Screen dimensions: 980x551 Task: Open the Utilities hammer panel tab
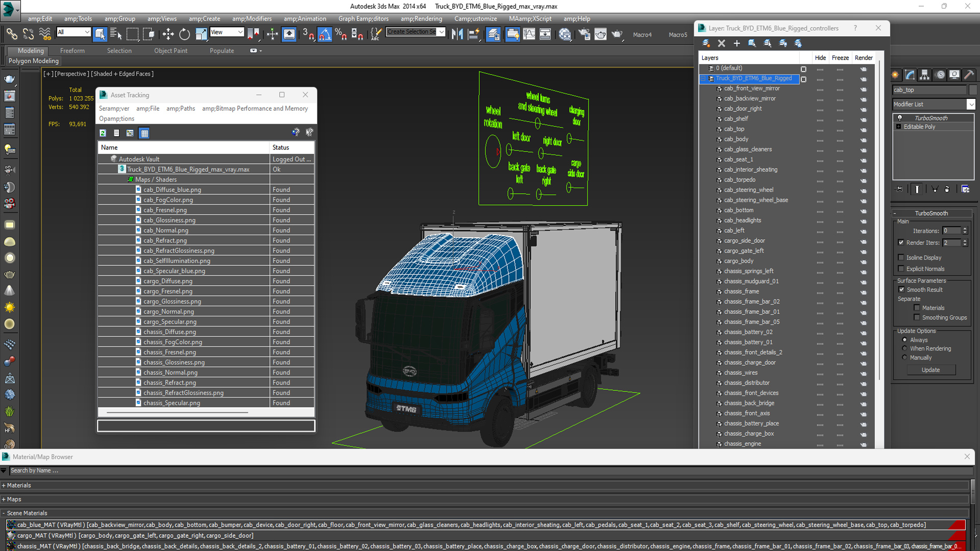coord(969,75)
